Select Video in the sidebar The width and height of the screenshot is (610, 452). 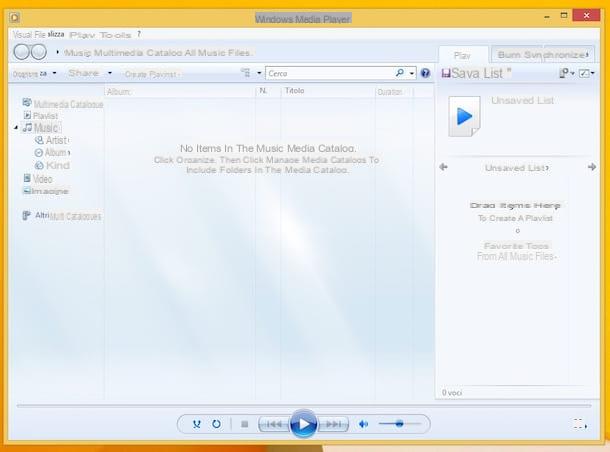[38, 179]
